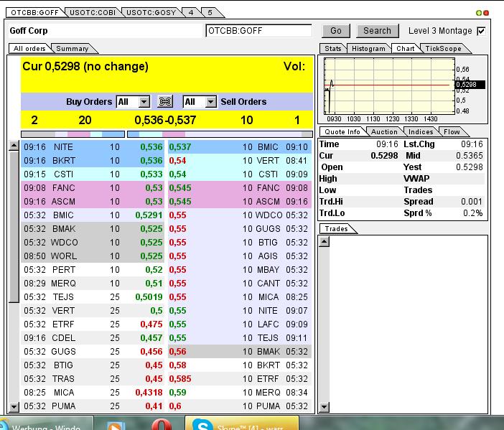Select the Summary tab
The height and width of the screenshot is (430, 504).
(73, 49)
